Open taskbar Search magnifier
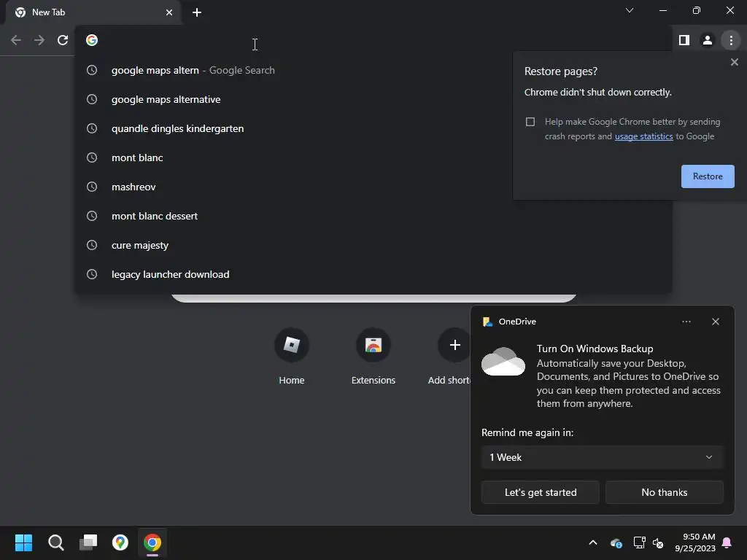Screen dimensions: 747x560 pos(55,542)
